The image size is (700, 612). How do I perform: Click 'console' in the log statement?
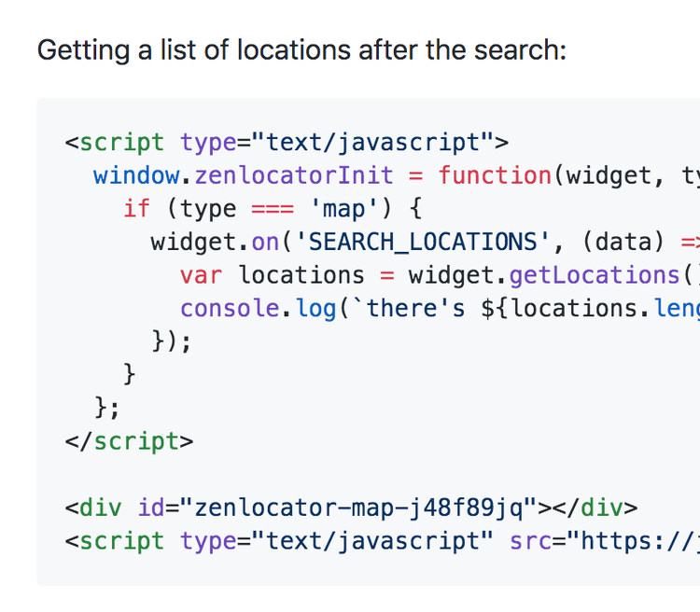click(230, 309)
